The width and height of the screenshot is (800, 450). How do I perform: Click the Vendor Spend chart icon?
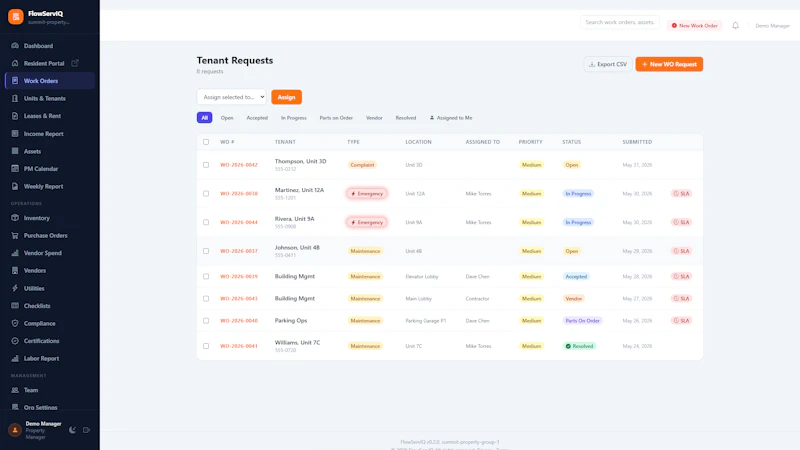point(15,253)
